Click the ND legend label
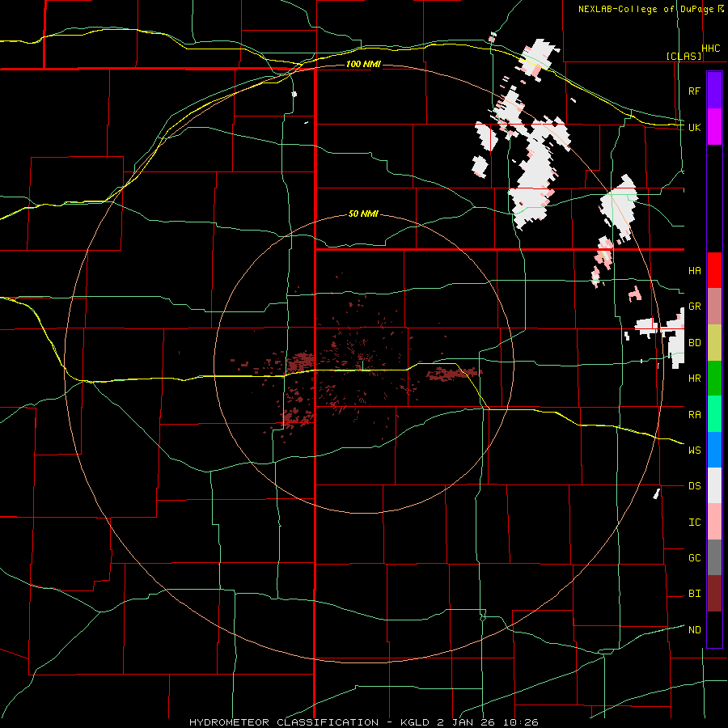The width and height of the screenshot is (728, 728). (694, 630)
